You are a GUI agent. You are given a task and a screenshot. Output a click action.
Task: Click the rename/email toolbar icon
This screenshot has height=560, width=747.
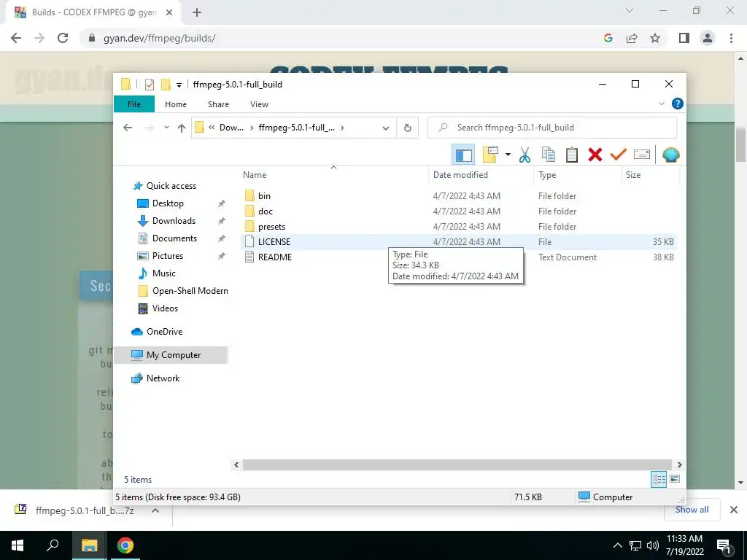pos(642,155)
